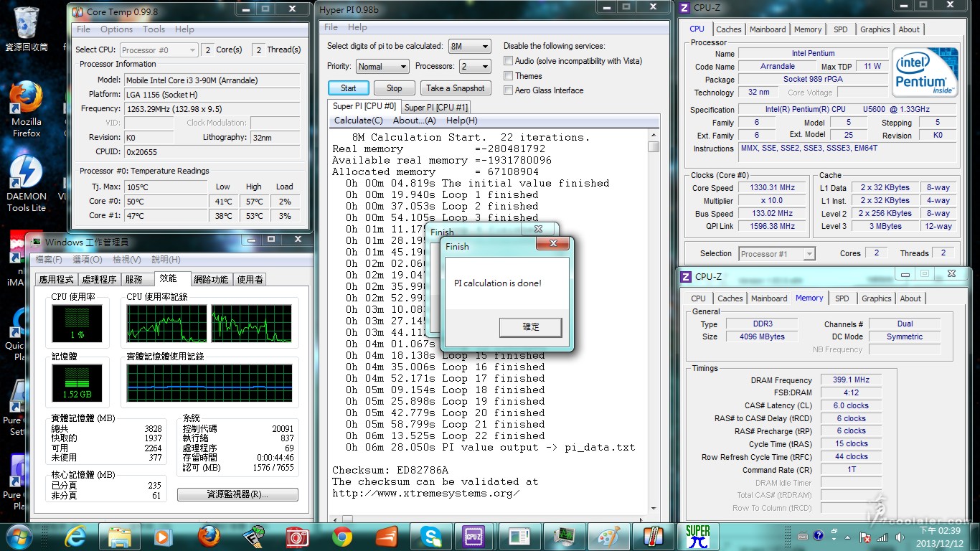Switch to Core Temp thermometer taskbar icon

(653, 536)
